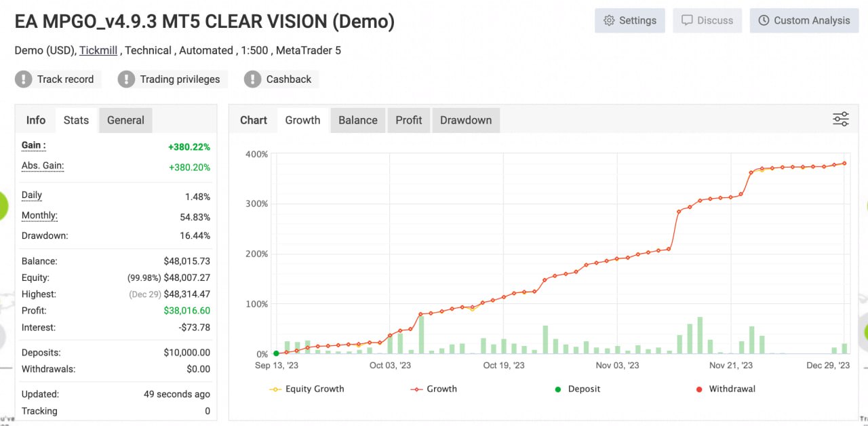Open the Drawdown chart tab

point(466,120)
